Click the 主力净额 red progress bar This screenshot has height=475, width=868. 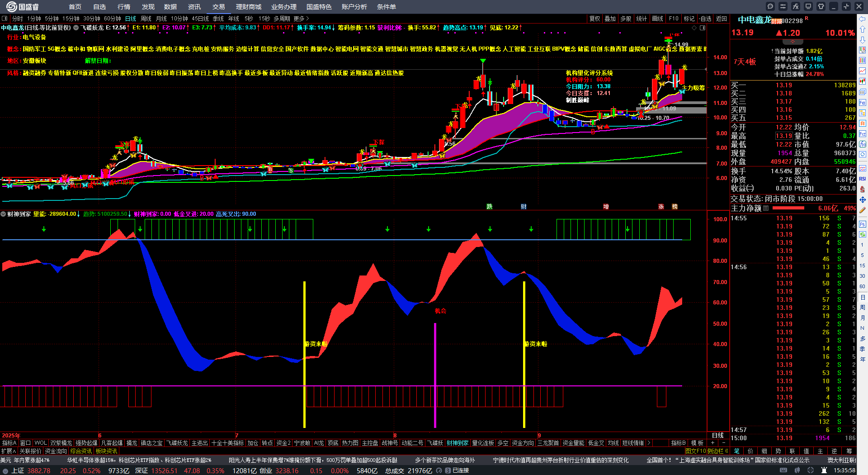point(788,208)
